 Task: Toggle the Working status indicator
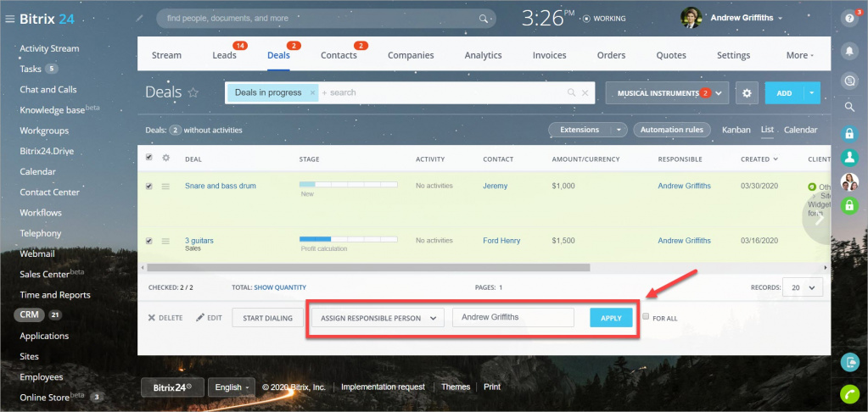pyautogui.click(x=604, y=19)
